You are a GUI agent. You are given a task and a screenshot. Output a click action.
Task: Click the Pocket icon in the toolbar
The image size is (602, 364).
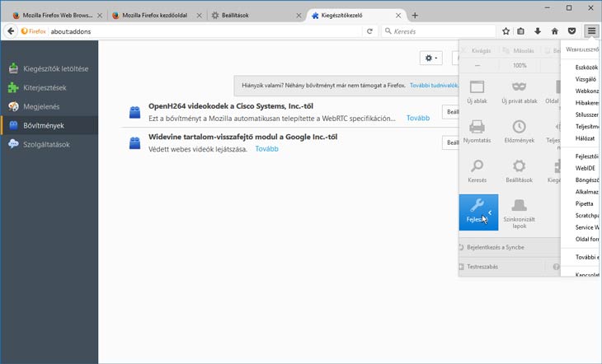pyautogui.click(x=571, y=31)
